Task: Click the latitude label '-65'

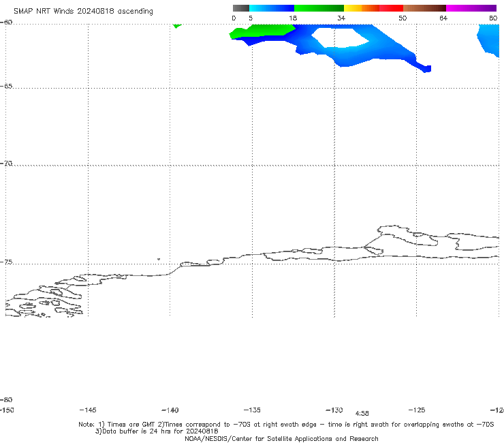Action: pos(6,87)
